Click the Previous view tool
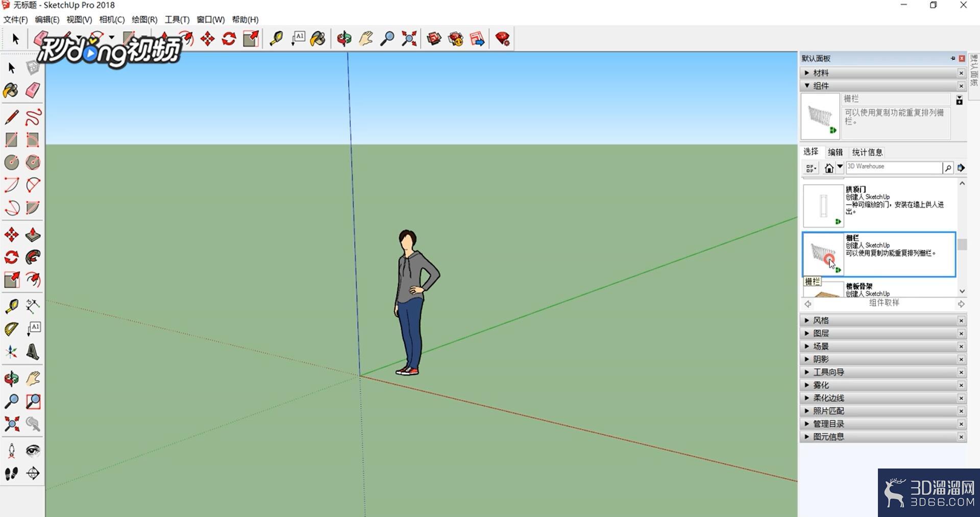 pos(33,424)
